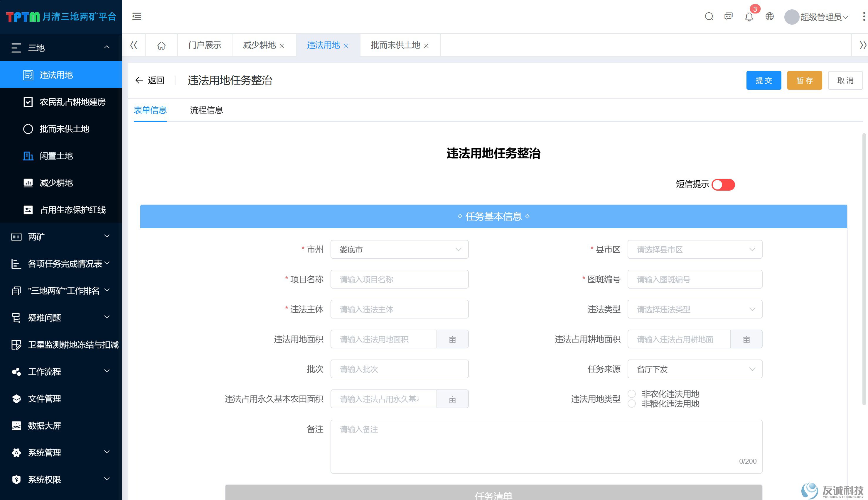Click the 取消 button
This screenshot has height=500, width=868.
(845, 80)
